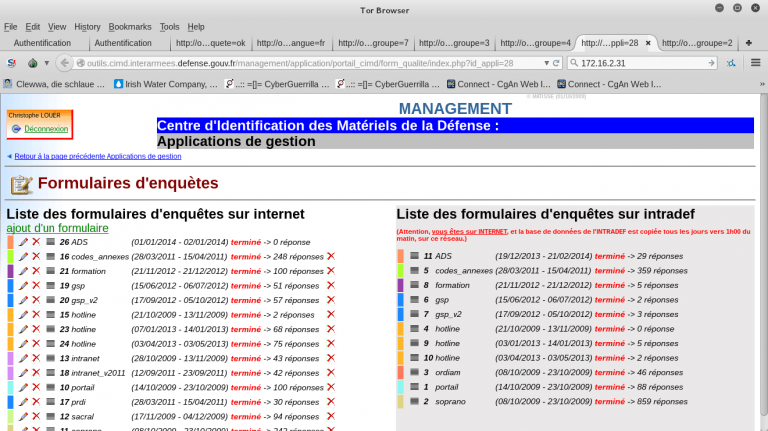Click the NoScript S icon in toolbar
This screenshot has width=768, height=431.
[12, 63]
